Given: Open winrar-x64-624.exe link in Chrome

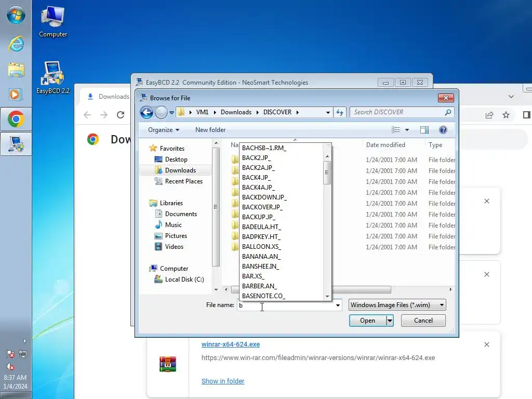Looking at the screenshot, I should click(231, 344).
